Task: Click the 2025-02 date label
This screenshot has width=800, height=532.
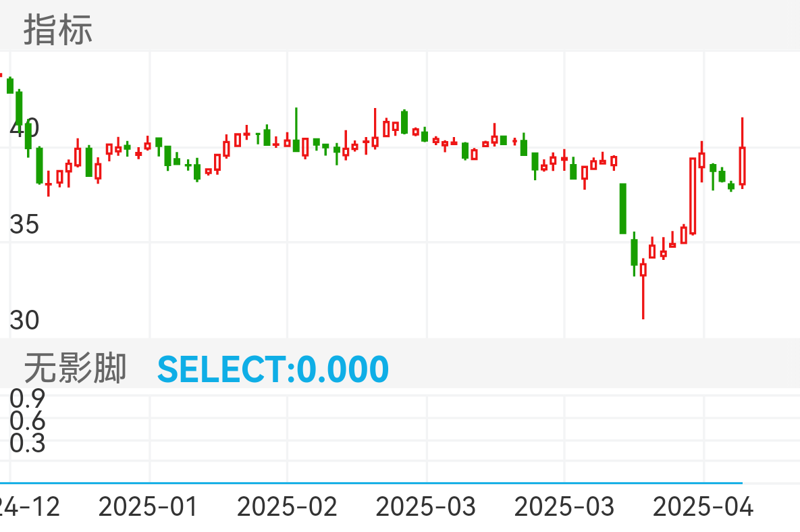Action: [x=288, y=506]
